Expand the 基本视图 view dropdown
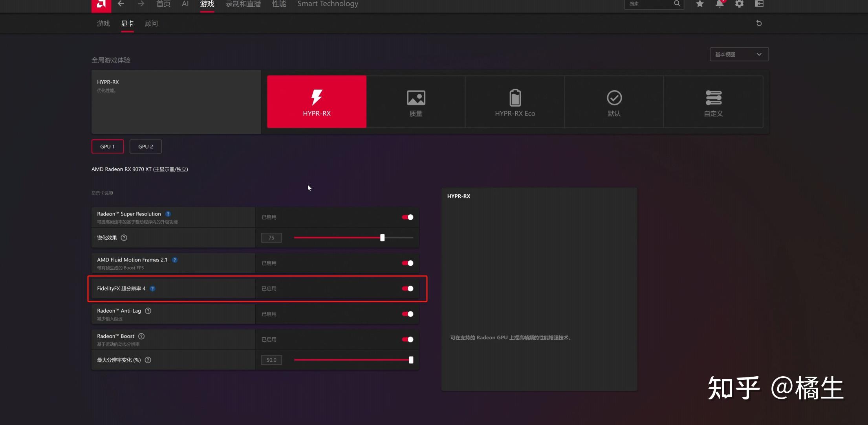The image size is (868, 425). tap(739, 54)
